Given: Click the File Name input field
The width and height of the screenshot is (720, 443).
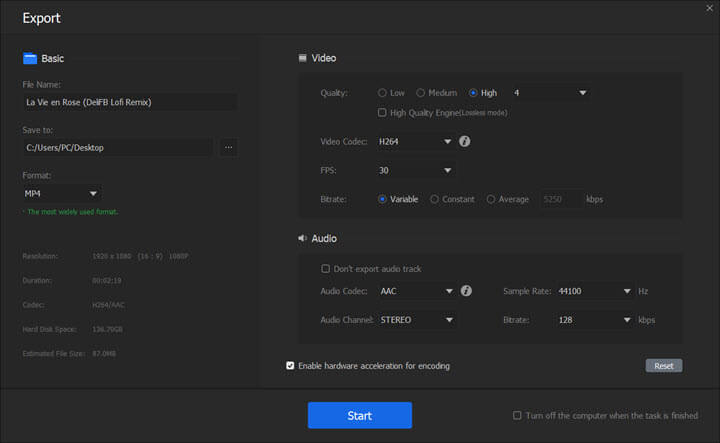Looking at the screenshot, I should pyautogui.click(x=130, y=102).
